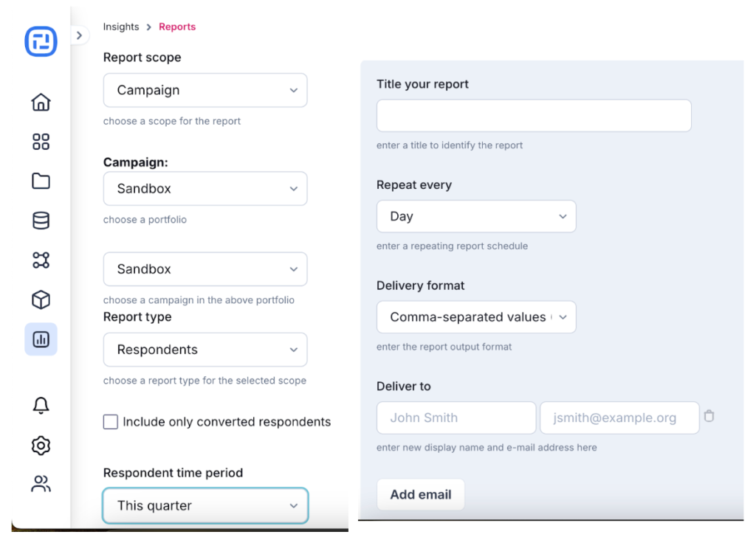The width and height of the screenshot is (756, 537).
Task: Open the Delivery format dropdown
Action: coord(476,317)
